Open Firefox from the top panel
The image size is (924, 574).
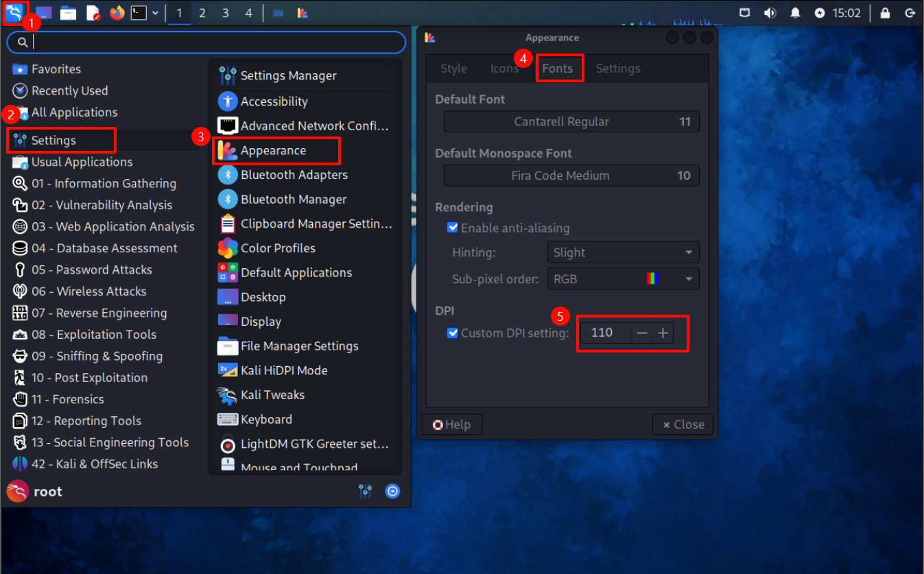click(x=117, y=12)
